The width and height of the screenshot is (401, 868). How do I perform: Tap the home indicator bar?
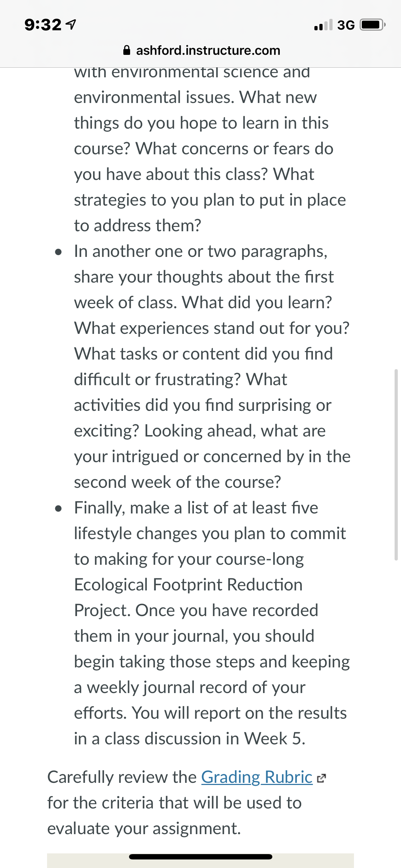click(x=201, y=857)
